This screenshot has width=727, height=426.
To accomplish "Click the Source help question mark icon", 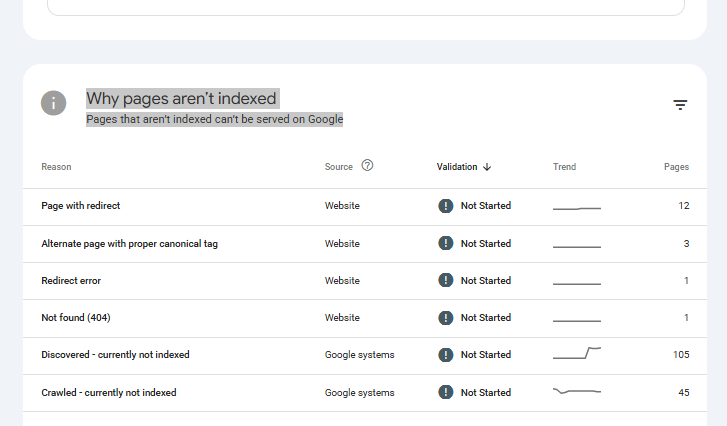I will (x=367, y=165).
